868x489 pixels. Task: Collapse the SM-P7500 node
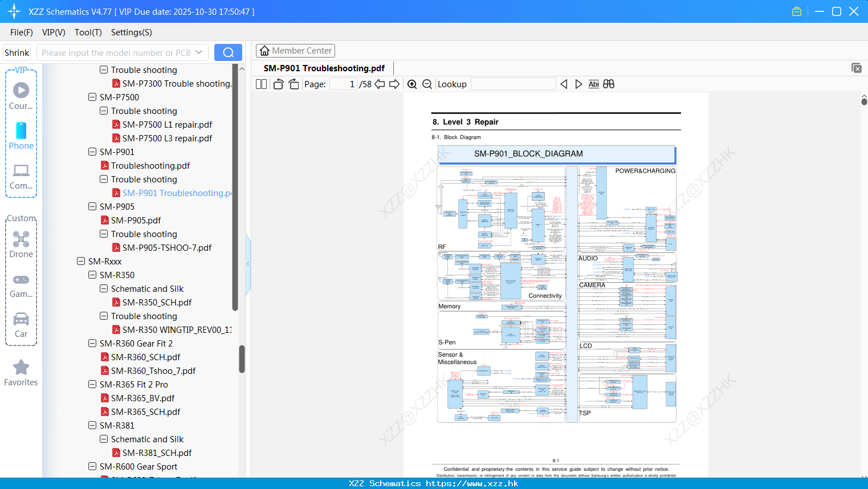[x=92, y=97]
